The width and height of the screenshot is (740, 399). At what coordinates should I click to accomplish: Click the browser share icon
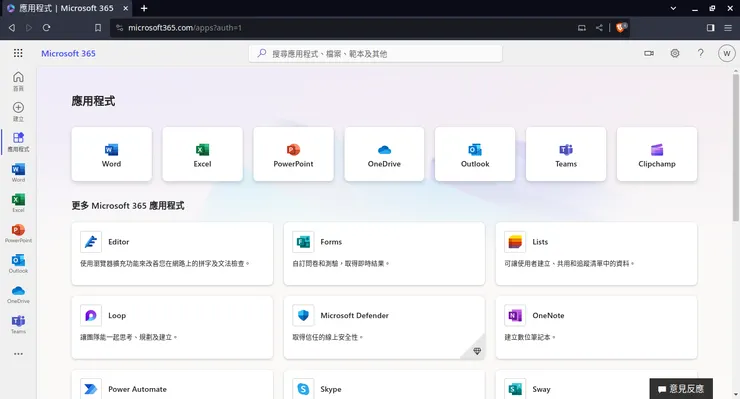click(599, 28)
